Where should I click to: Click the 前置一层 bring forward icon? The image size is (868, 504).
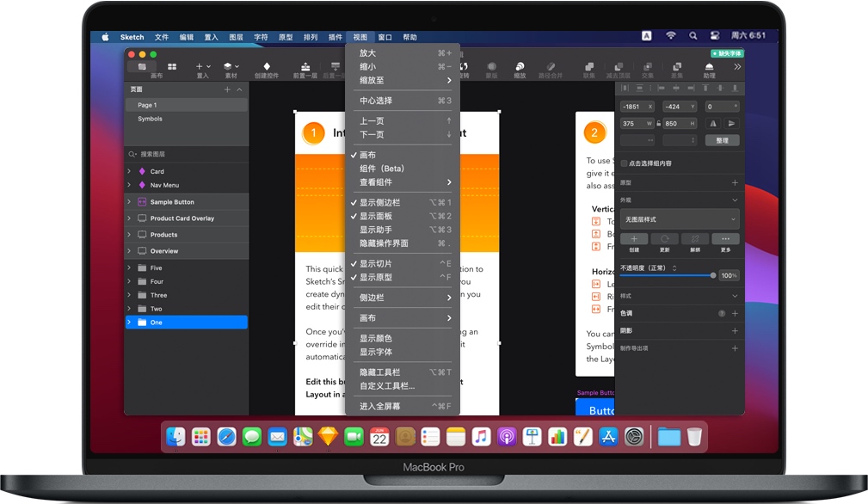305,66
